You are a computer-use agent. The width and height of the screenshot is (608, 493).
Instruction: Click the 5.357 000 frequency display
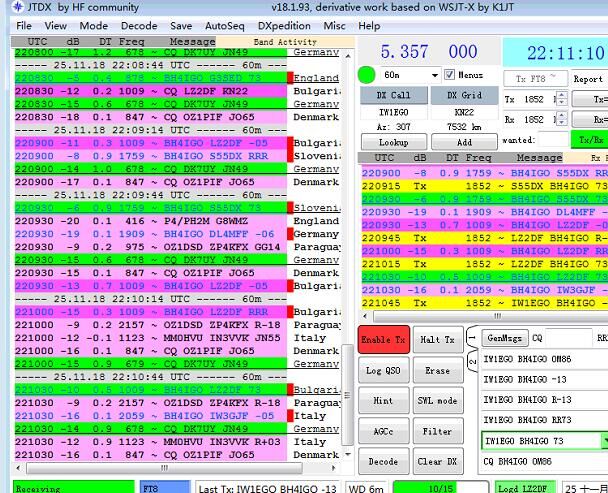click(428, 52)
